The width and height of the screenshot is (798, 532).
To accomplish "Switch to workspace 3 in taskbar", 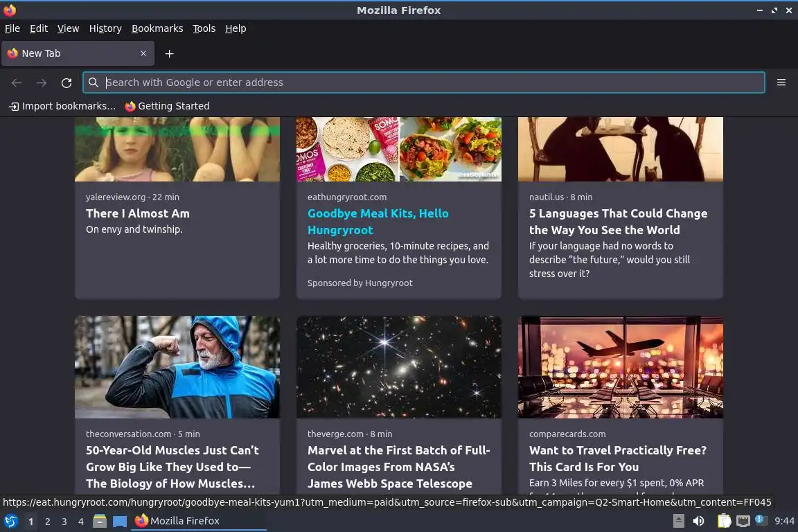I will [64, 522].
